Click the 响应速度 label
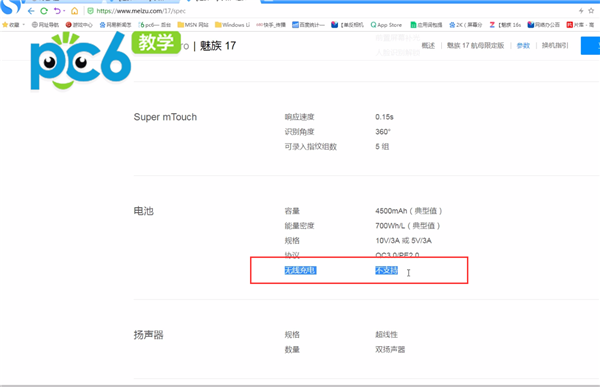 299,117
